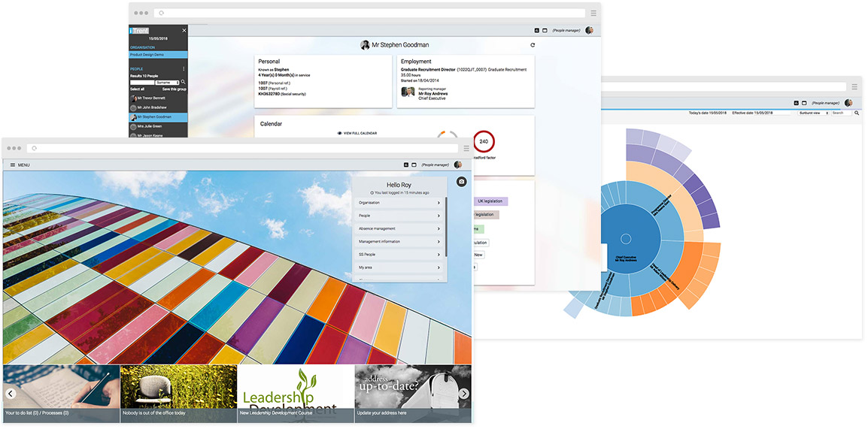Close the iTrent sidebar with the X

pos(184,30)
